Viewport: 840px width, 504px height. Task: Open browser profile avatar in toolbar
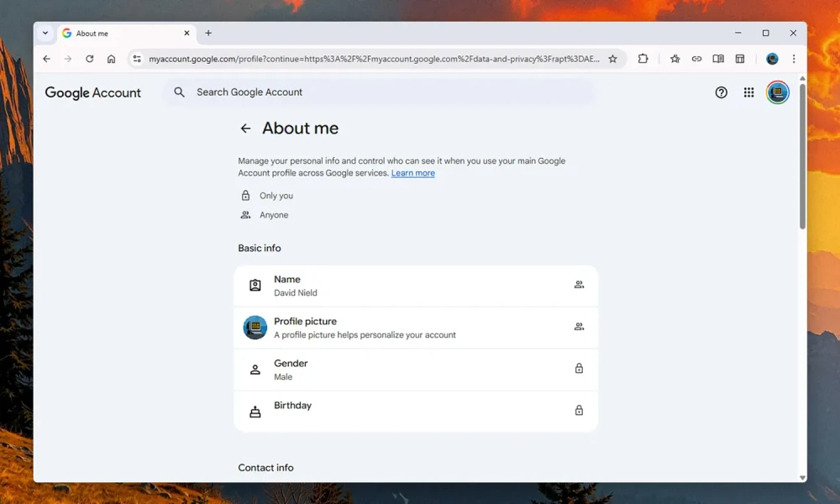[x=772, y=59]
